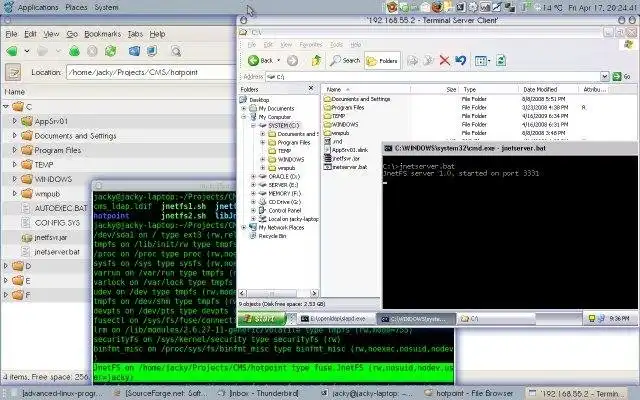
Task: Open Favorites menu in Windows Explorer
Action: point(311,44)
